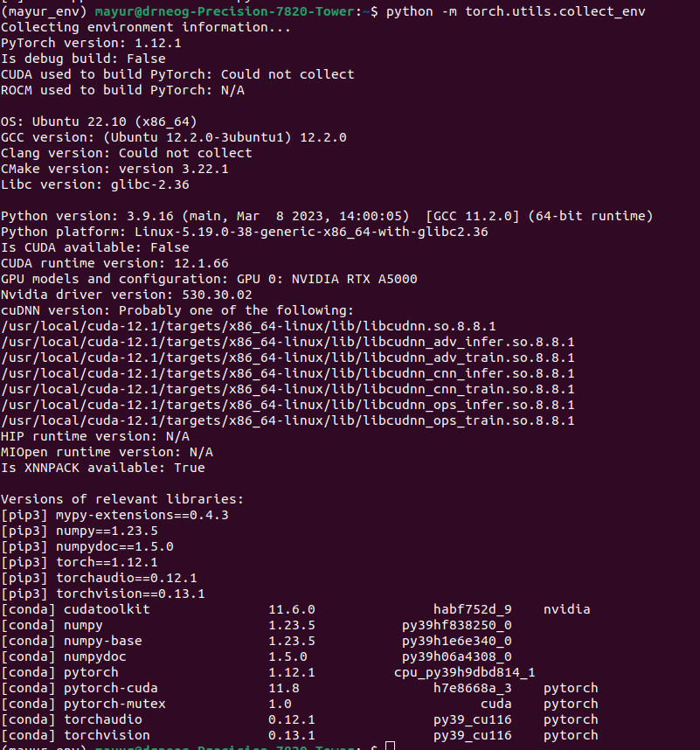Click the 'Nvidia driver version: 530.30.02' line
700x750 pixels.
(x=126, y=295)
